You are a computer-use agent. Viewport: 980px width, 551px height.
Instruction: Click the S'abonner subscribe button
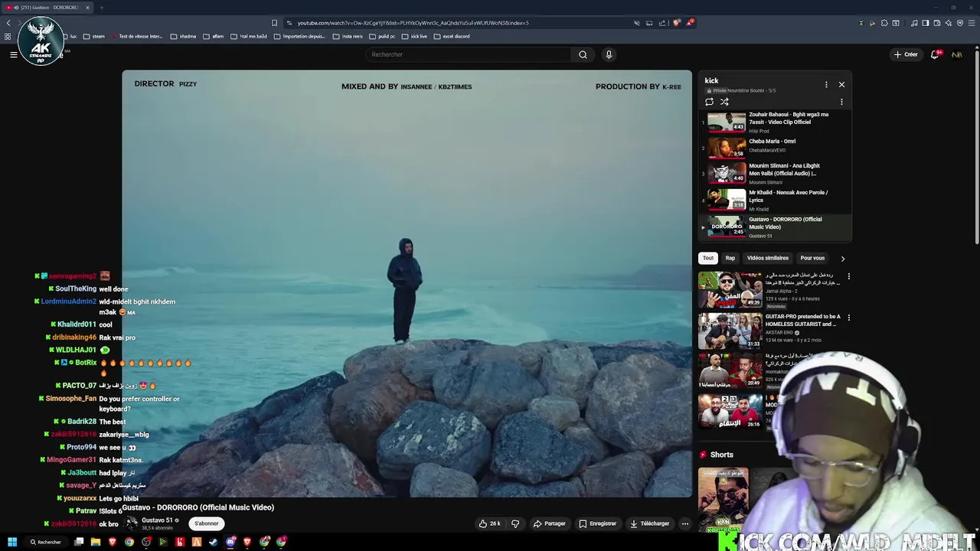pos(207,523)
